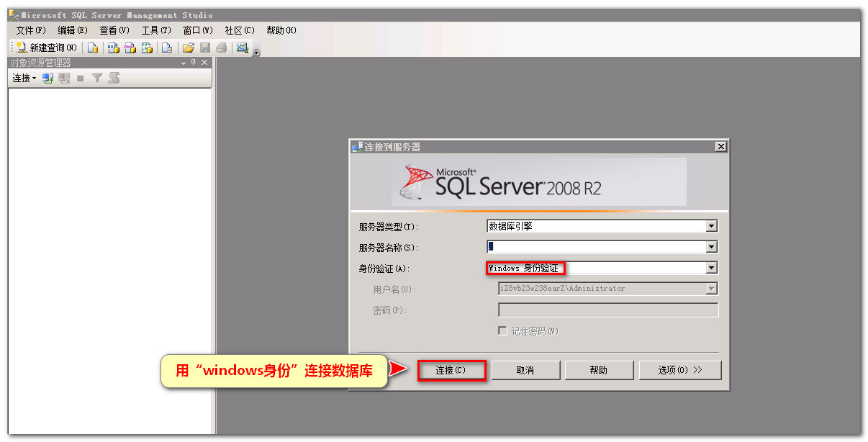Click the 连接(C) button
868x442 pixels.
coord(451,370)
